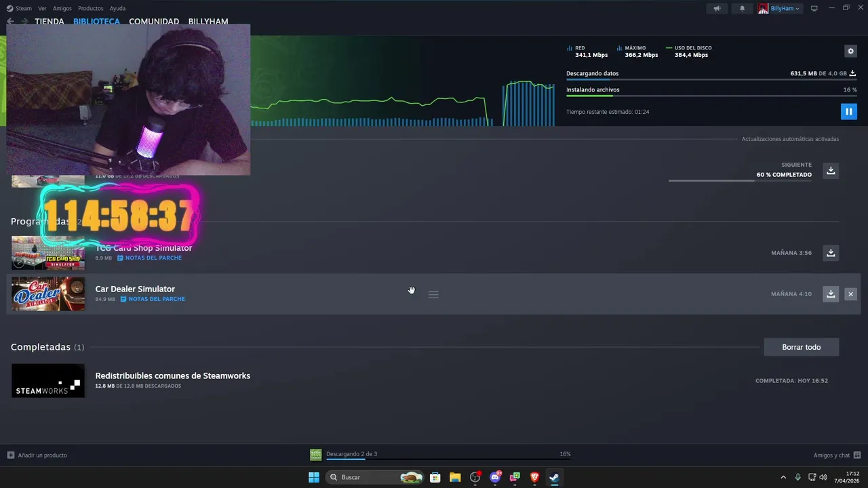Open the BIBLIOTECA tab
This screenshot has width=868, height=488.
(x=96, y=21)
